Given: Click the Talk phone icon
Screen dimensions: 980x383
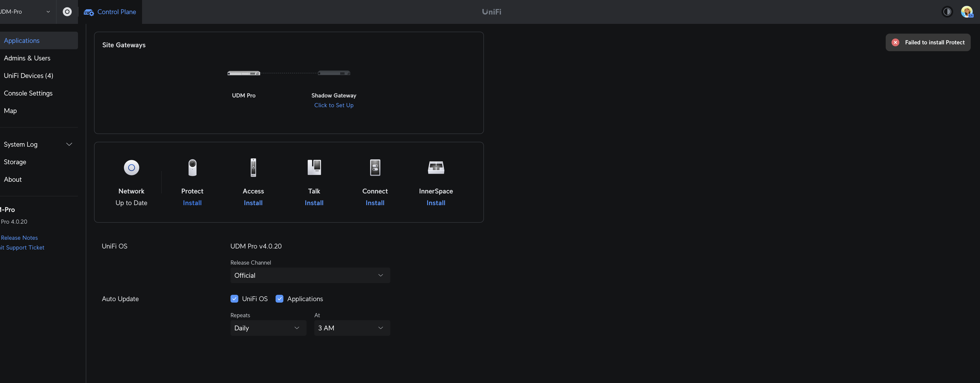Looking at the screenshot, I should [314, 167].
